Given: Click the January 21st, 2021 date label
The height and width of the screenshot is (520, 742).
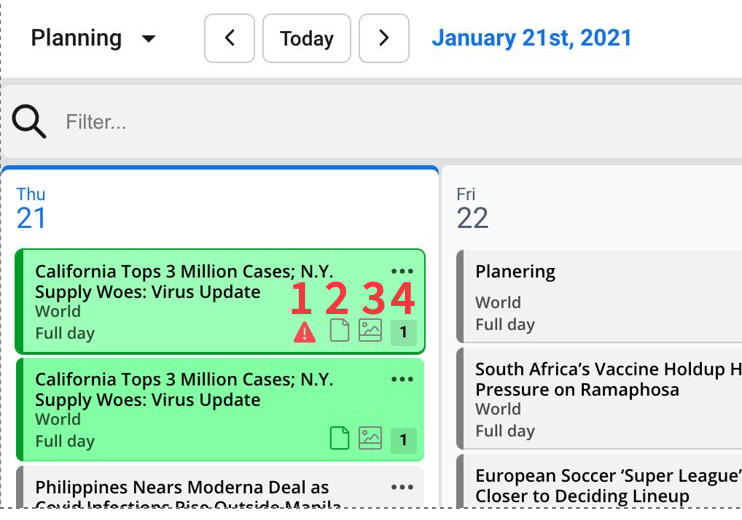Looking at the screenshot, I should pos(532,39).
